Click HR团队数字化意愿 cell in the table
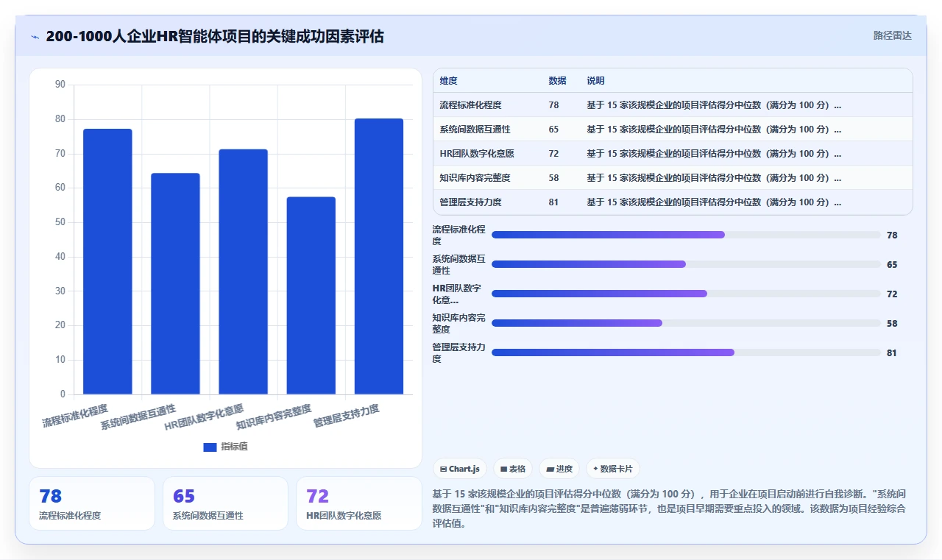 [x=476, y=154]
